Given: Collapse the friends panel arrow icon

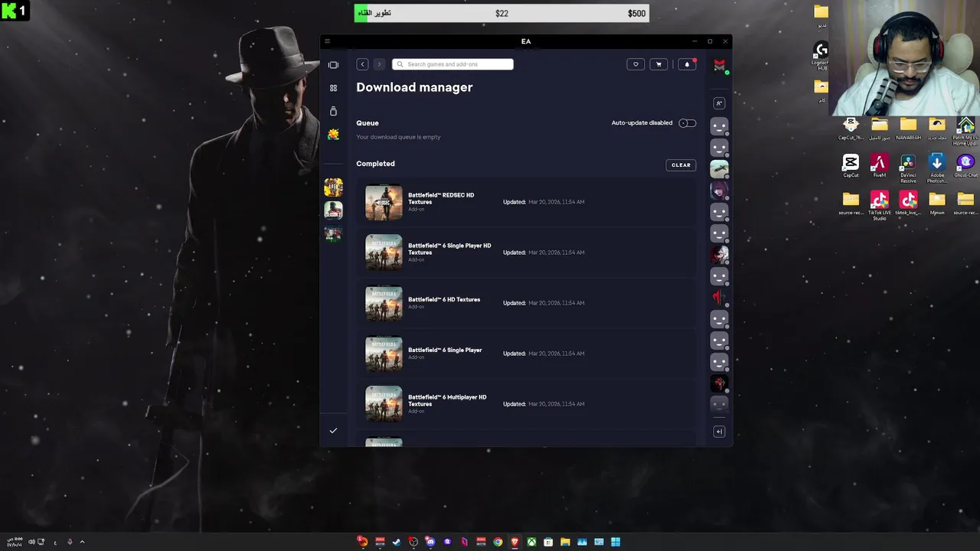Looking at the screenshot, I should [x=719, y=432].
